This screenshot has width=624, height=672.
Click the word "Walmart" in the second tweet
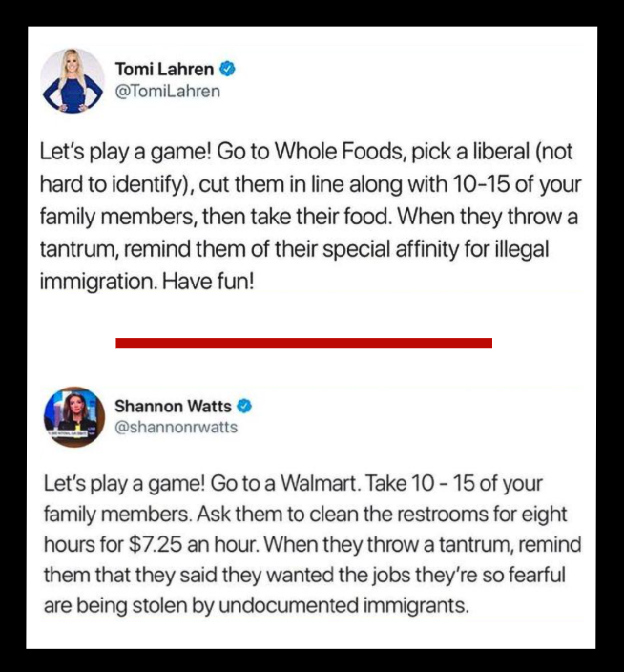[x=319, y=483]
